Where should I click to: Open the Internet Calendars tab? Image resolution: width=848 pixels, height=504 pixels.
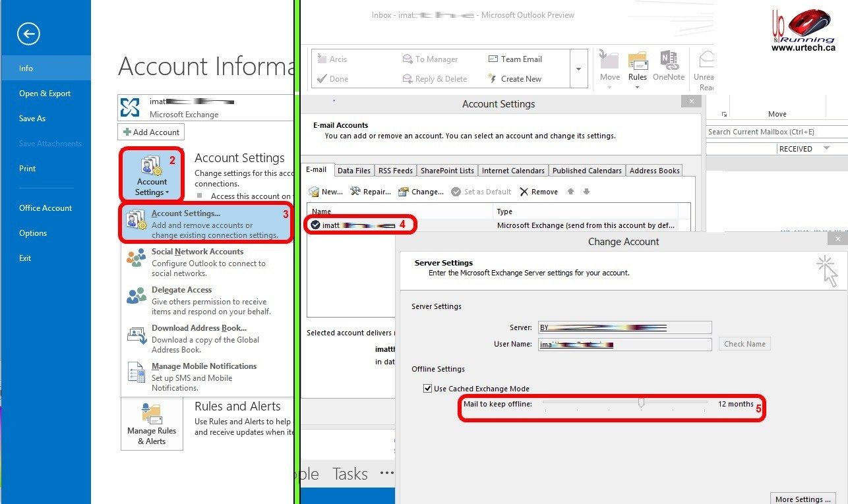point(513,171)
